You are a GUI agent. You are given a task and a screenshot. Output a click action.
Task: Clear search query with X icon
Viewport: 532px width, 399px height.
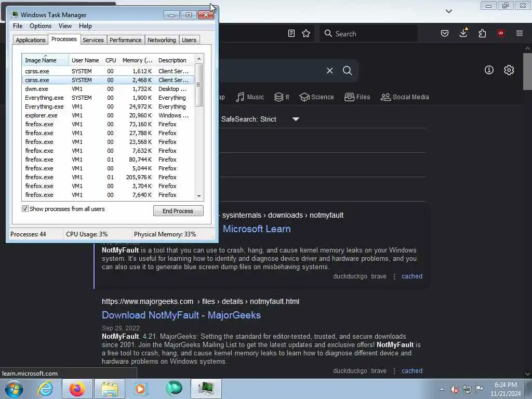(329, 71)
